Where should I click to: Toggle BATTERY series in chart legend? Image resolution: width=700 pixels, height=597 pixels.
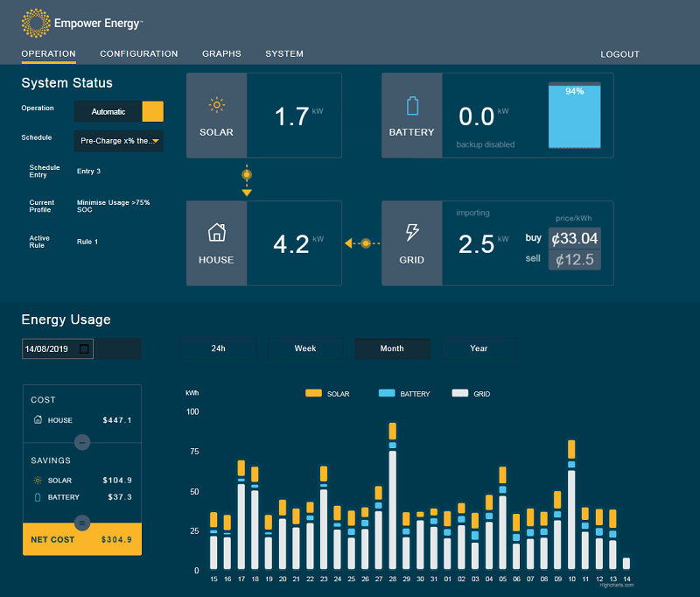click(x=404, y=393)
